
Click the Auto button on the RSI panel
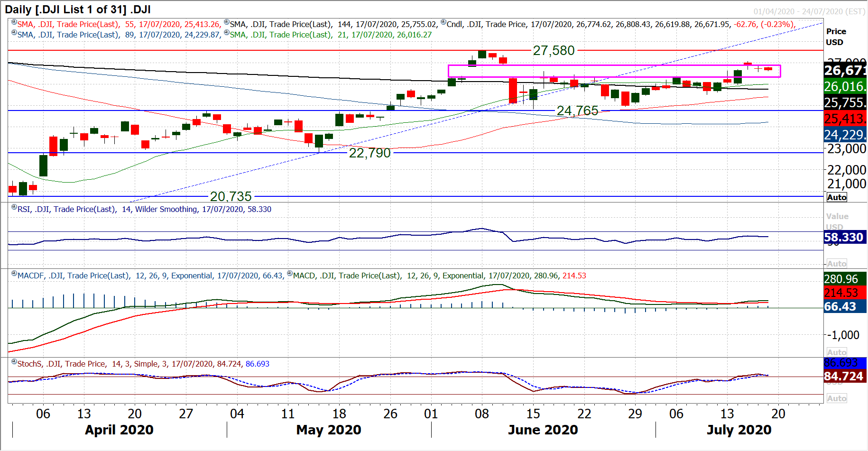837,264
